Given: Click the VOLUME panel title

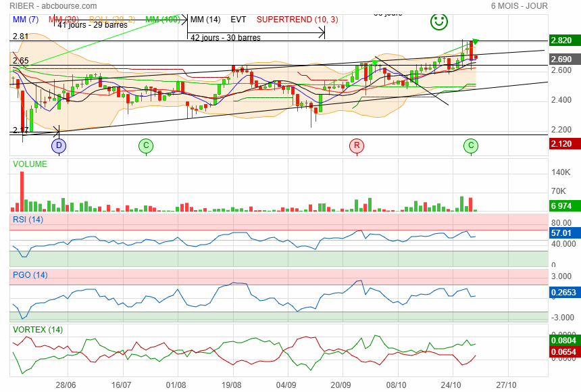Looking at the screenshot, I should click(30, 164).
